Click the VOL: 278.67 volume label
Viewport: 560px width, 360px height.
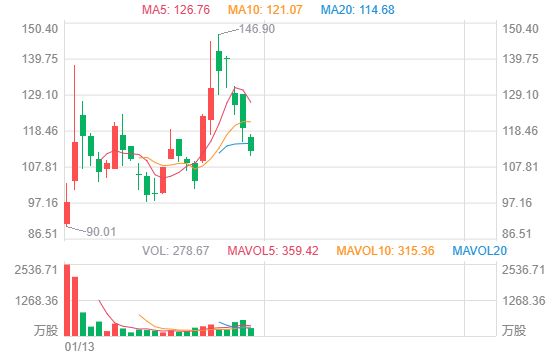pos(175,251)
